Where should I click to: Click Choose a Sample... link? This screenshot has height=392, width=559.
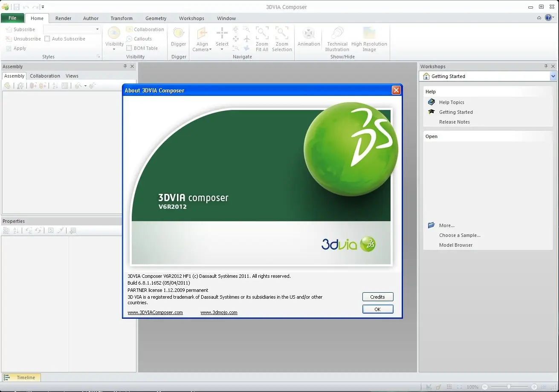click(x=460, y=235)
